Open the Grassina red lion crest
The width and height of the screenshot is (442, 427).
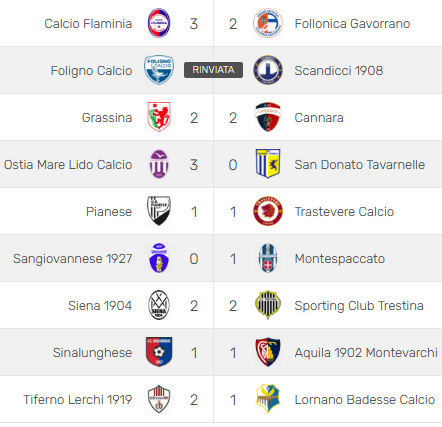point(159,117)
